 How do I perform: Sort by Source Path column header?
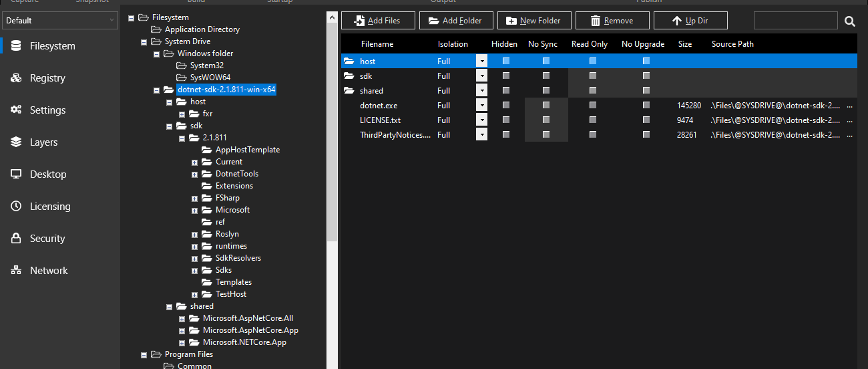pos(732,44)
